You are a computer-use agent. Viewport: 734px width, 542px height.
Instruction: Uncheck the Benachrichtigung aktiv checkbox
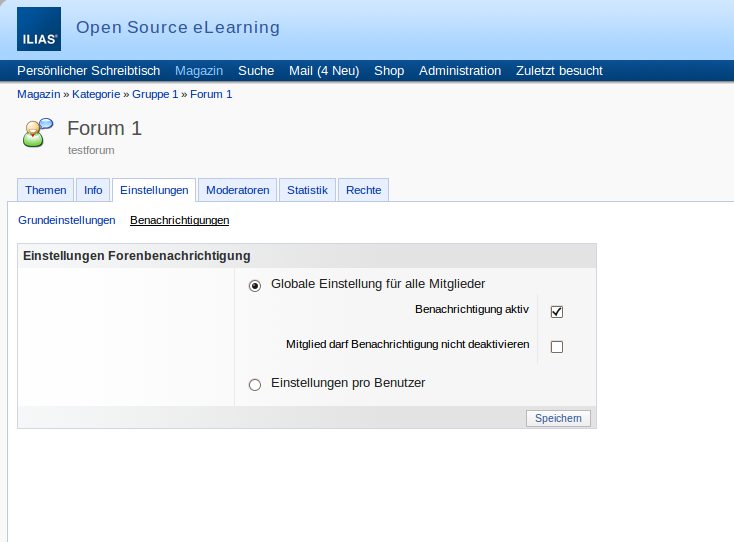557,311
